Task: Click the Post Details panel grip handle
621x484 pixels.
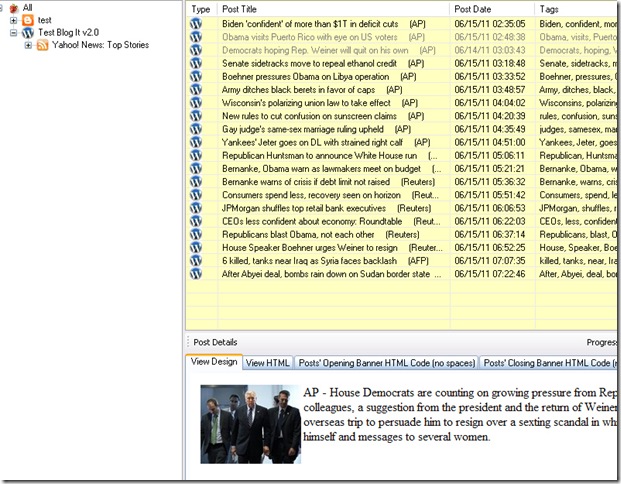Action: (188, 342)
